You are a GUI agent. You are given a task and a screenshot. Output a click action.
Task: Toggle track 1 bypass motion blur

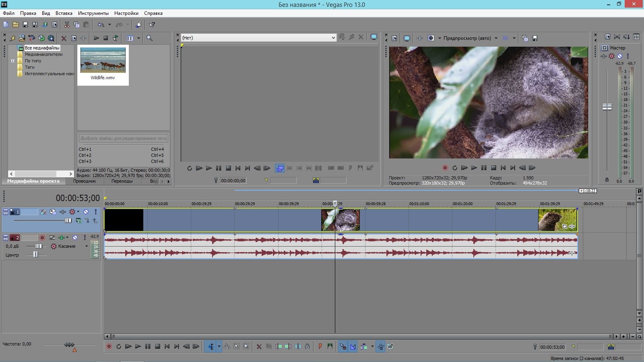[43, 212]
